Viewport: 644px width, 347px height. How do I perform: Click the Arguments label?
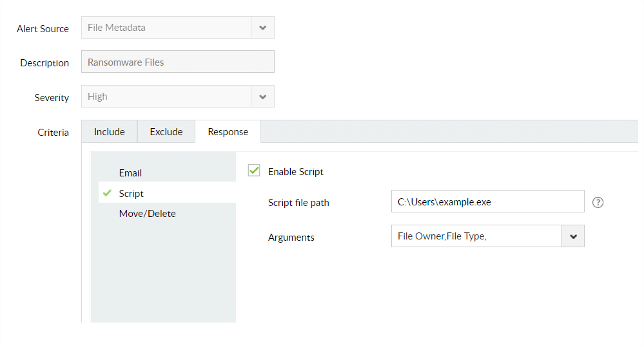coord(291,238)
